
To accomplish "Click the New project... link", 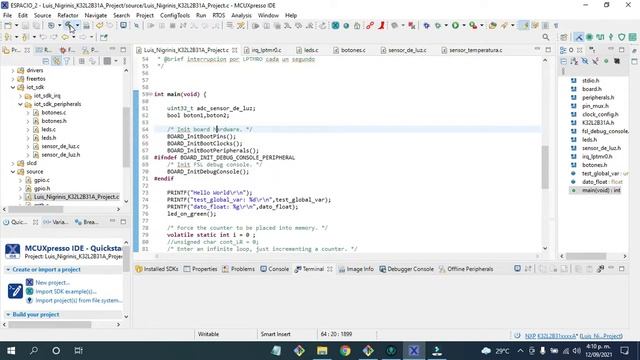I will point(53,282).
